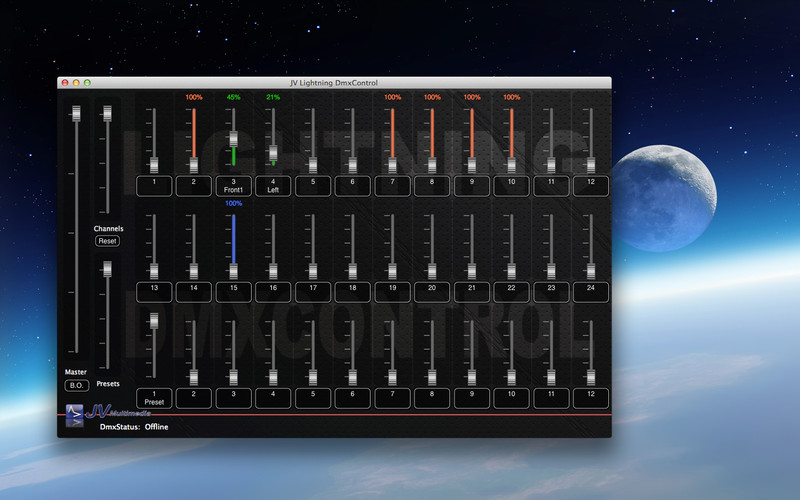This screenshot has height=500, width=800.
Task: Click channel 2 label box
Action: point(194,186)
